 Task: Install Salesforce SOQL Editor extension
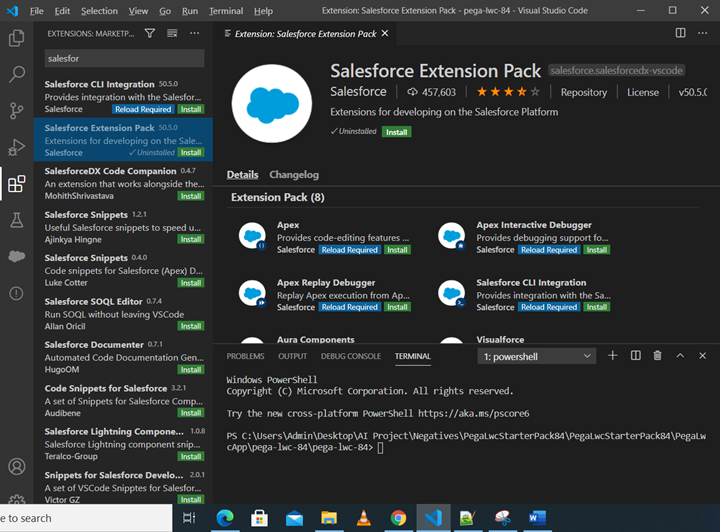click(x=191, y=326)
